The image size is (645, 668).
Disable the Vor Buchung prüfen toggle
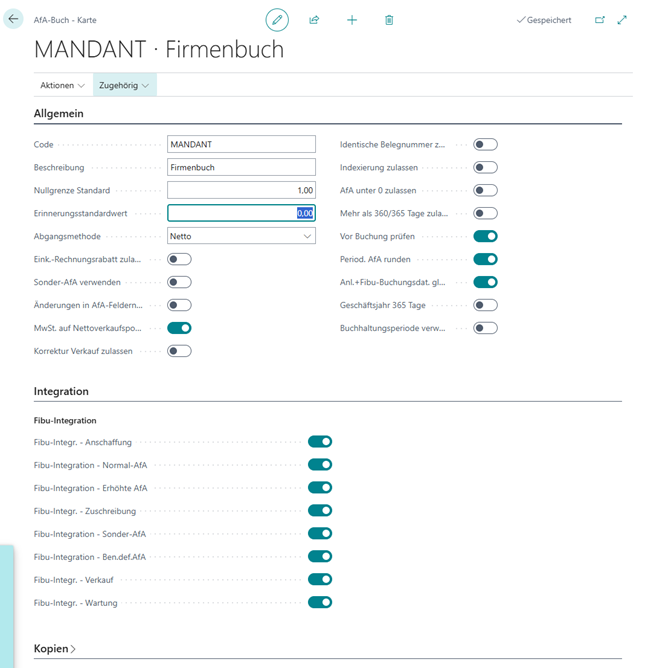click(485, 236)
